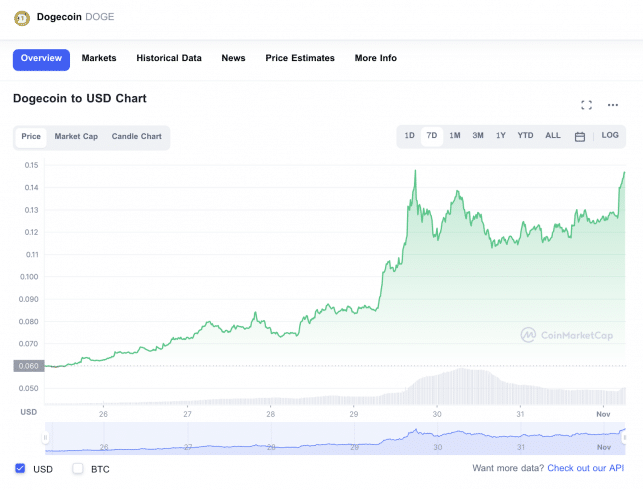Open the three-dot chart options menu
This screenshot has width=643, height=490.
pos(613,105)
